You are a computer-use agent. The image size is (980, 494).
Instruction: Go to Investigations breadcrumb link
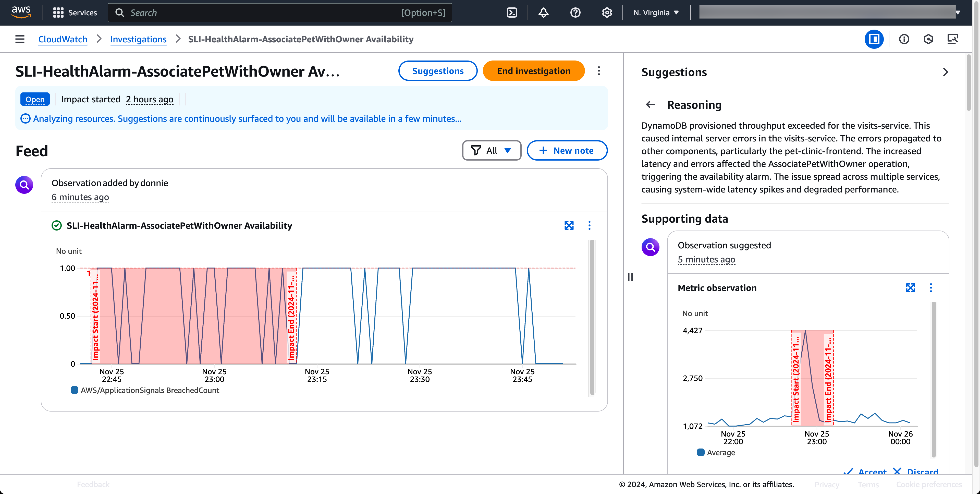pyautogui.click(x=138, y=39)
